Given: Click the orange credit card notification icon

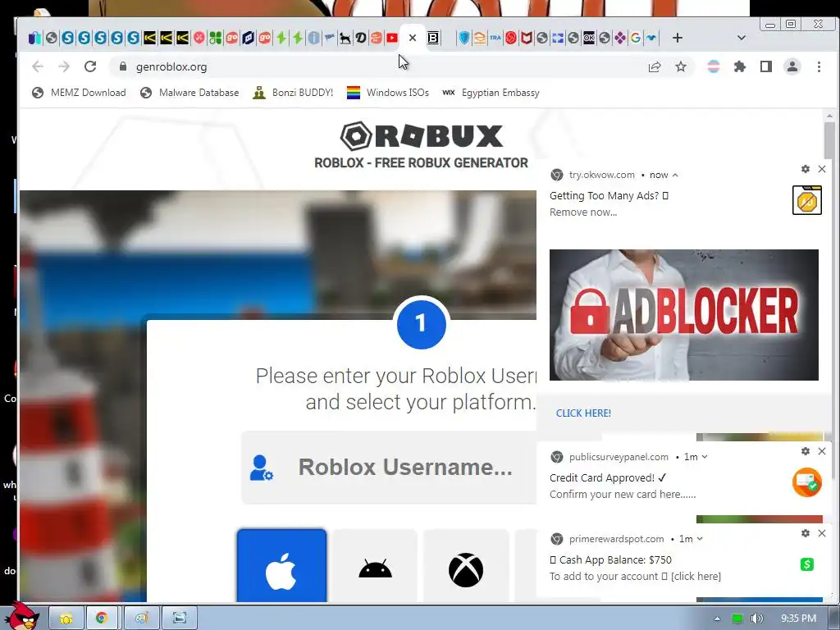Looking at the screenshot, I should tap(807, 482).
